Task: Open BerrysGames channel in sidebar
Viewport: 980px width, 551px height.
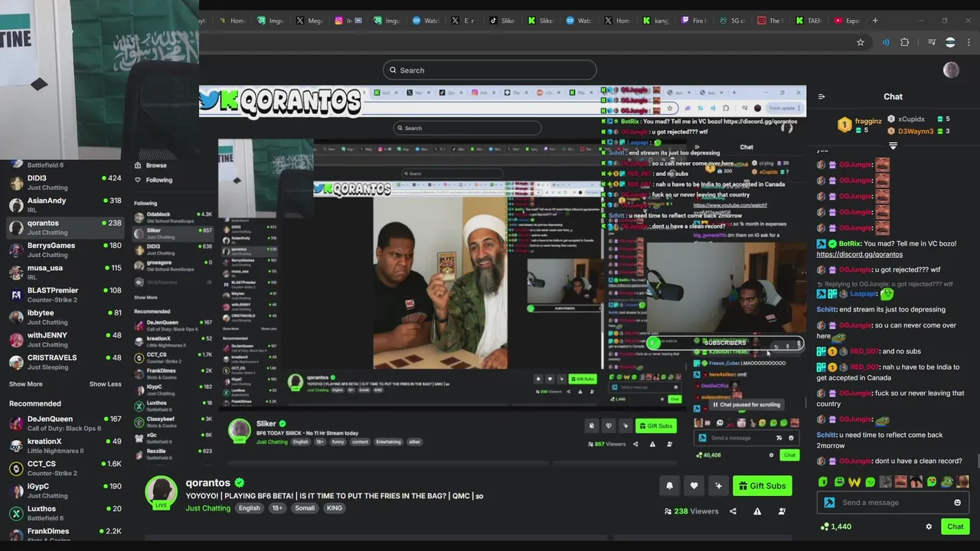Action: click(x=65, y=249)
